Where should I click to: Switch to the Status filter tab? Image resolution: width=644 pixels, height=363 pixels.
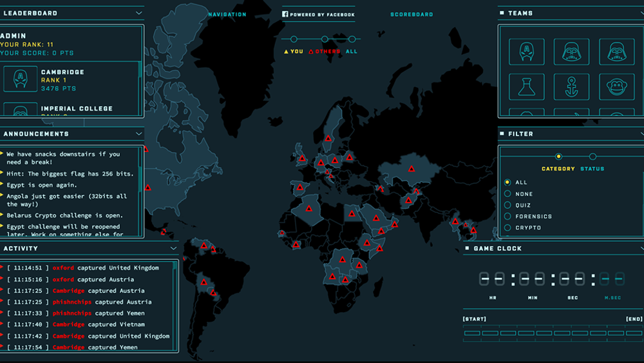pyautogui.click(x=592, y=168)
